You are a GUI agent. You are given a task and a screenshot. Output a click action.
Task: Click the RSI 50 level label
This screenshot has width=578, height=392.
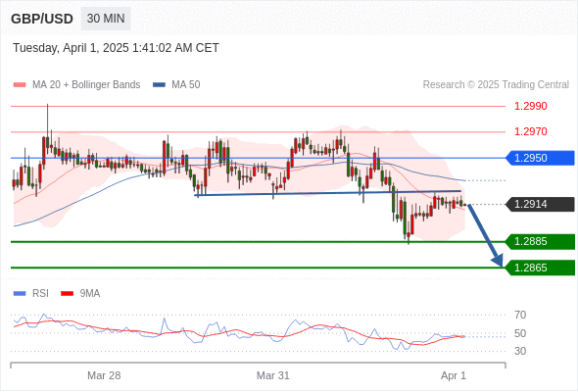(x=520, y=333)
